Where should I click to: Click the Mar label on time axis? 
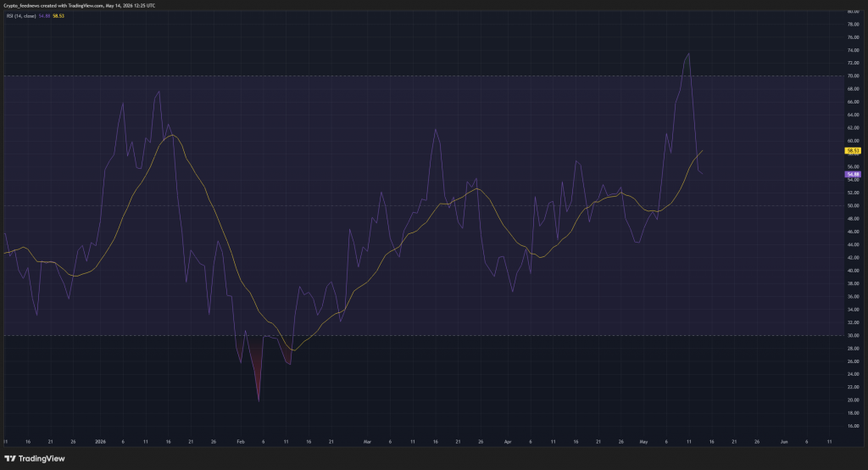367,442
